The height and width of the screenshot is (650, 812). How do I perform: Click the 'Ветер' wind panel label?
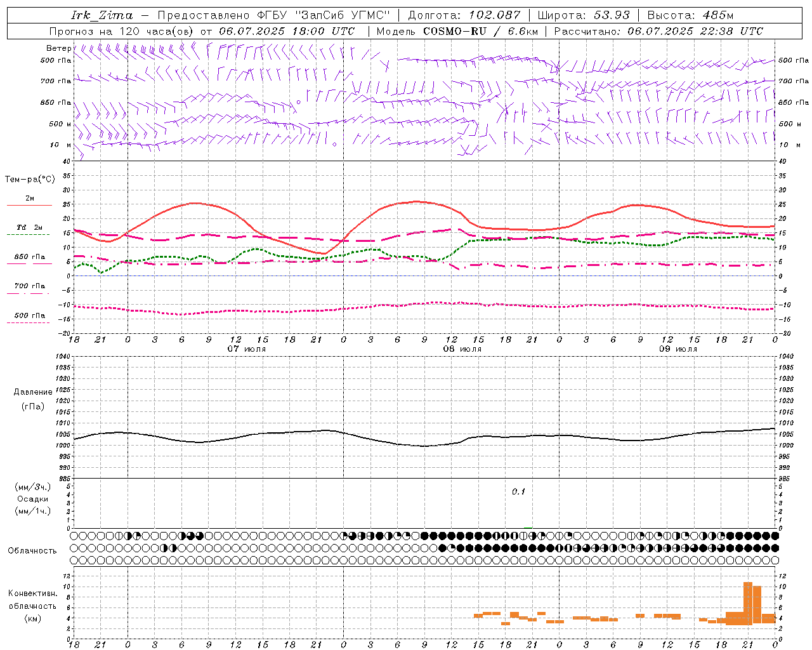pos(59,48)
